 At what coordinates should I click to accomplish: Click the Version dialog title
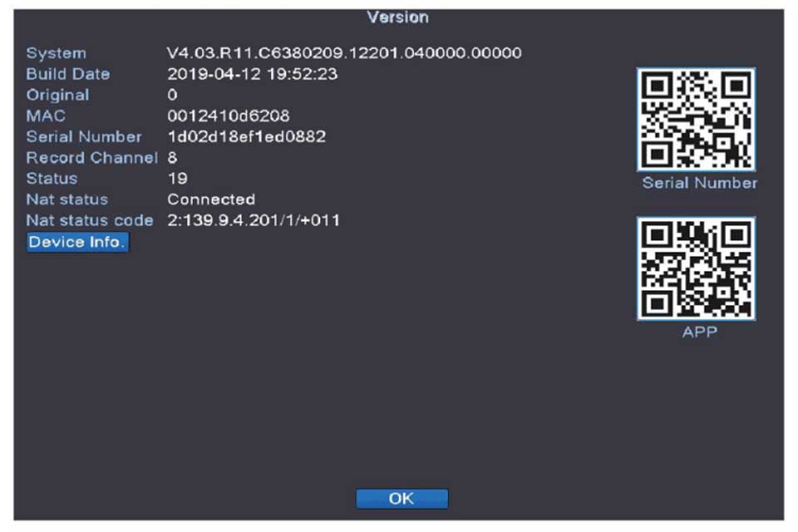(x=397, y=17)
